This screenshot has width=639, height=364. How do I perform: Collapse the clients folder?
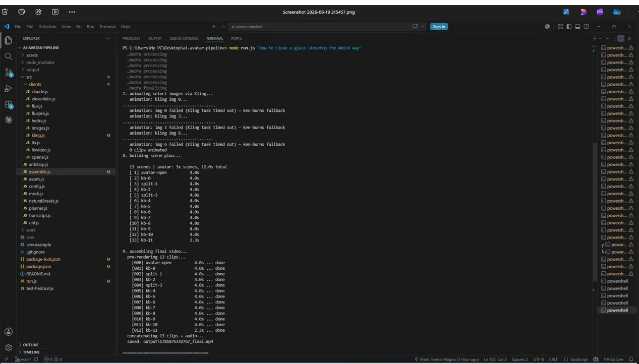pyautogui.click(x=35, y=84)
